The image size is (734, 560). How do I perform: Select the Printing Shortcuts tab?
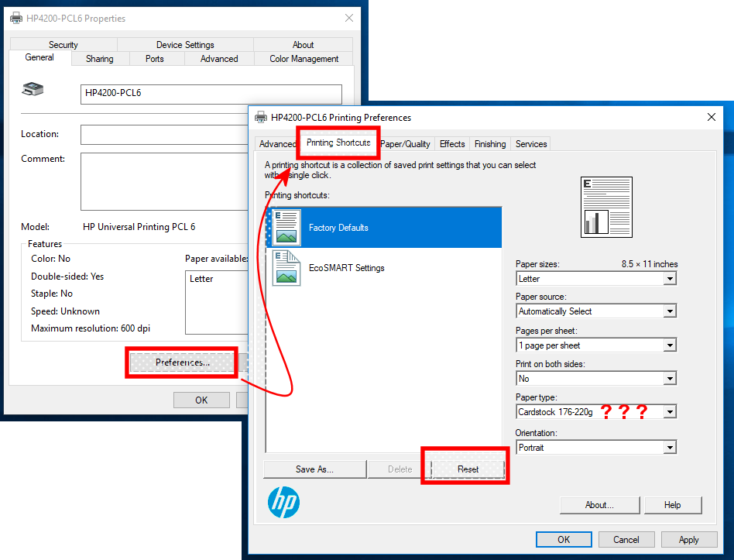(x=338, y=143)
